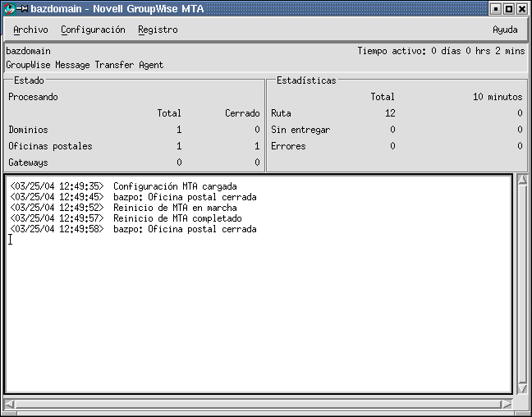
Task: Open the Archivo menu
Action: 30,30
